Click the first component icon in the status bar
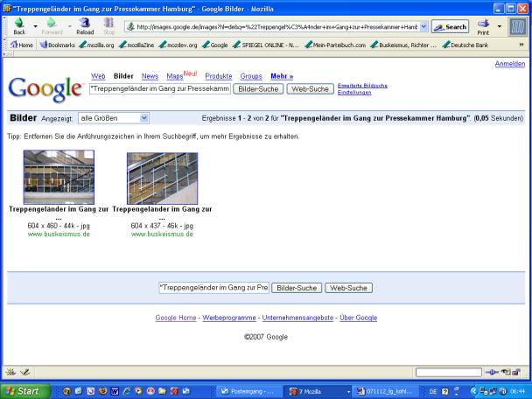 point(10,372)
